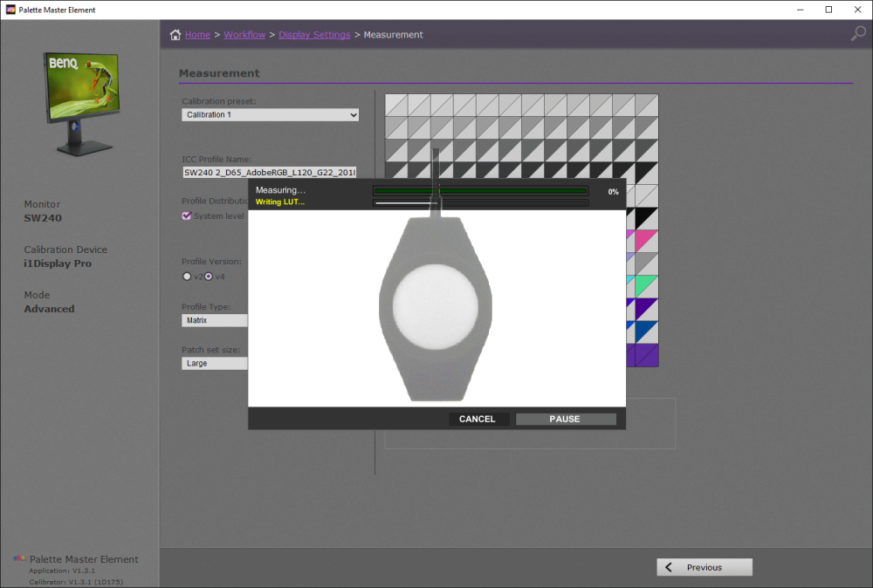The width and height of the screenshot is (873, 588).
Task: Select the pink color patch in grid
Action: (x=646, y=242)
